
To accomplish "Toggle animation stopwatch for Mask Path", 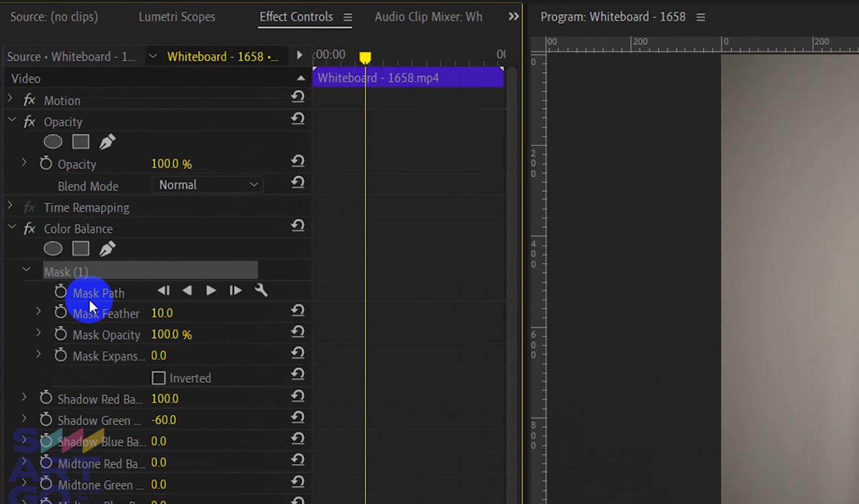I will point(61,292).
